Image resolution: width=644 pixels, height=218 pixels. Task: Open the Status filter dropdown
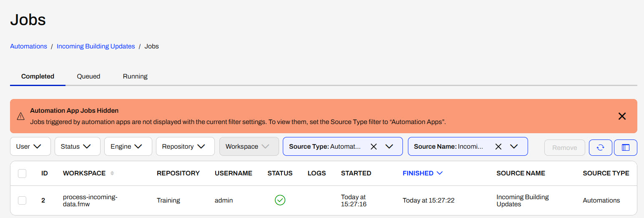(77, 147)
